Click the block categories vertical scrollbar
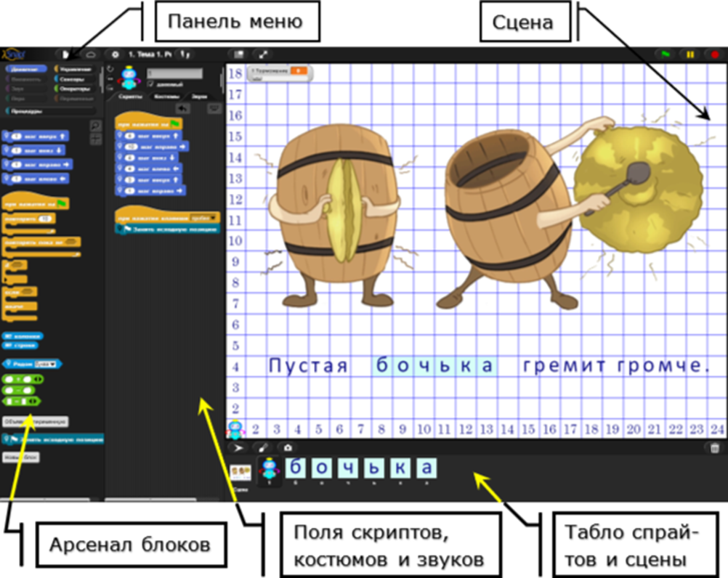Viewport: 728px width, 578px height. point(102,81)
